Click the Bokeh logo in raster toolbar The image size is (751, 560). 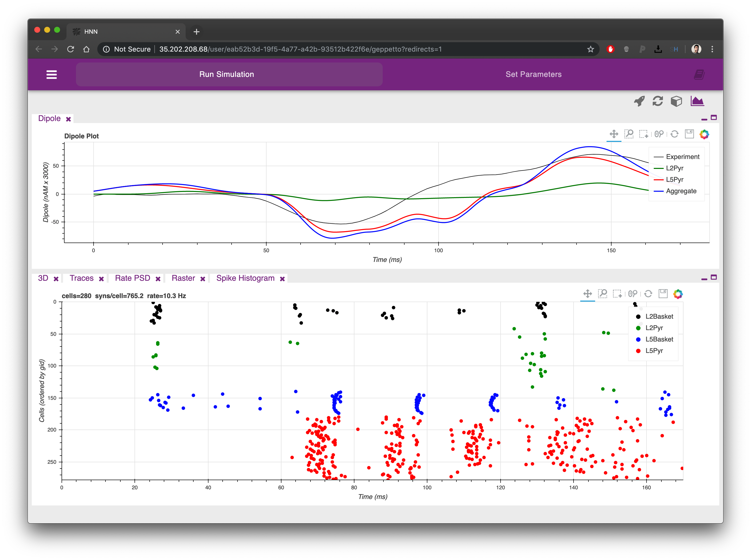(678, 294)
